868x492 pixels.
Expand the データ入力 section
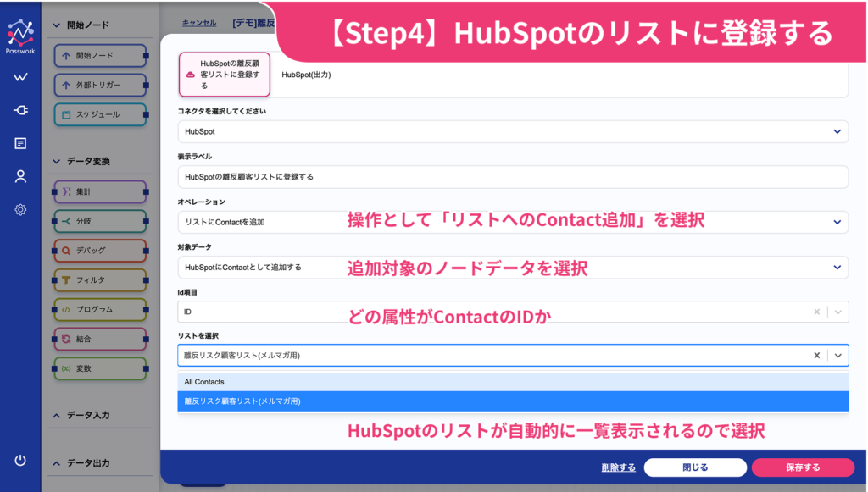57,415
